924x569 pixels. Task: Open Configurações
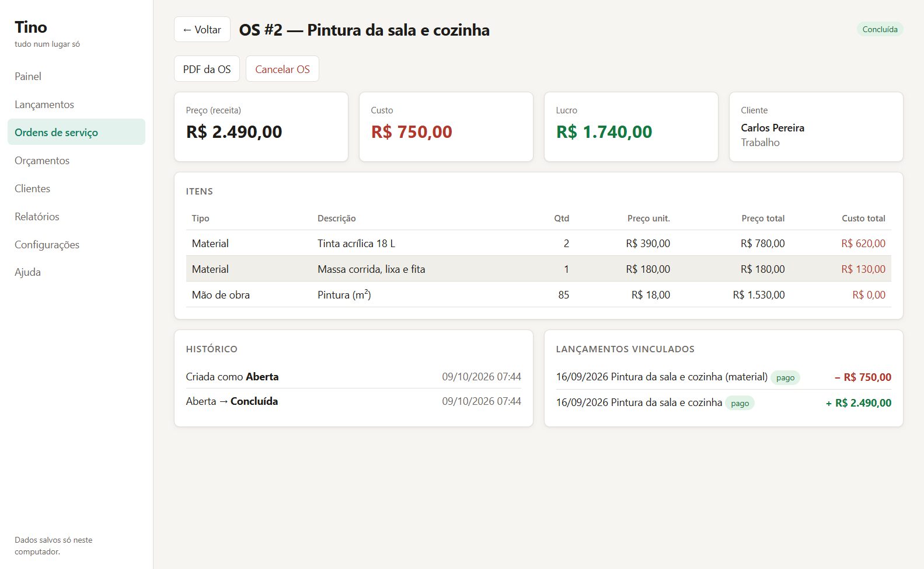click(76, 245)
